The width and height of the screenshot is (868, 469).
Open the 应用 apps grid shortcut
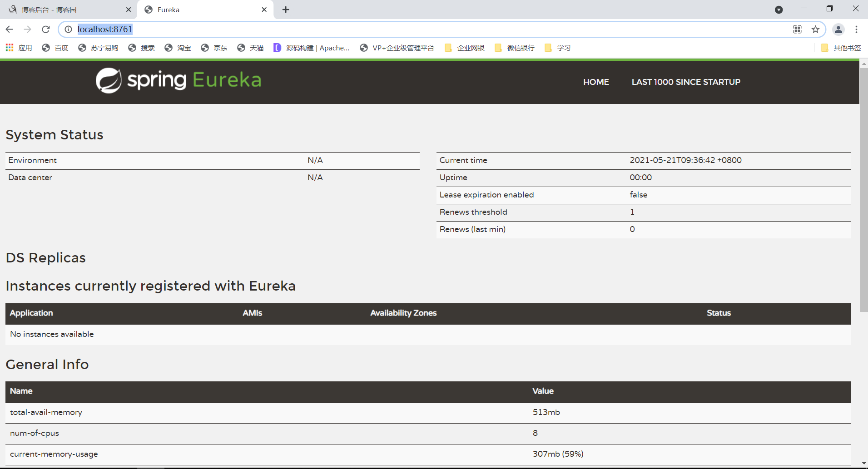tap(19, 48)
